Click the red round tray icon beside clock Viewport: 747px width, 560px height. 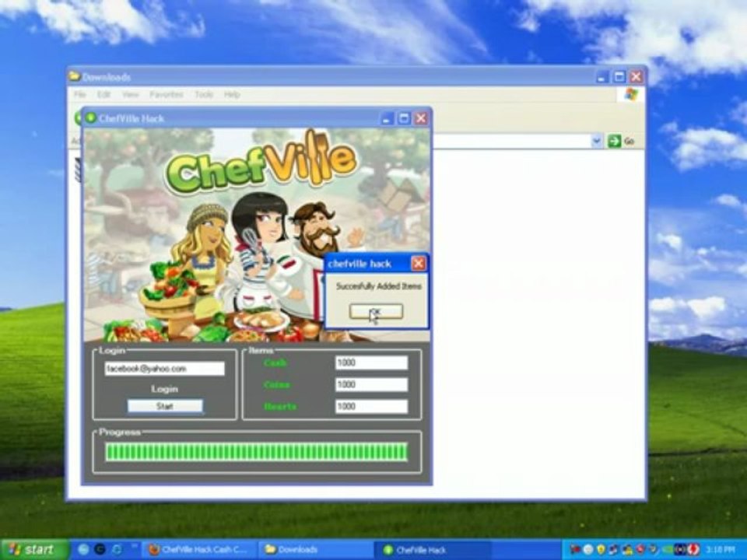pos(692,550)
